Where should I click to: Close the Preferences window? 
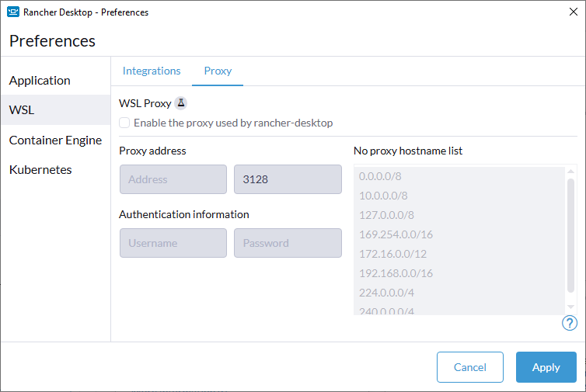click(573, 12)
